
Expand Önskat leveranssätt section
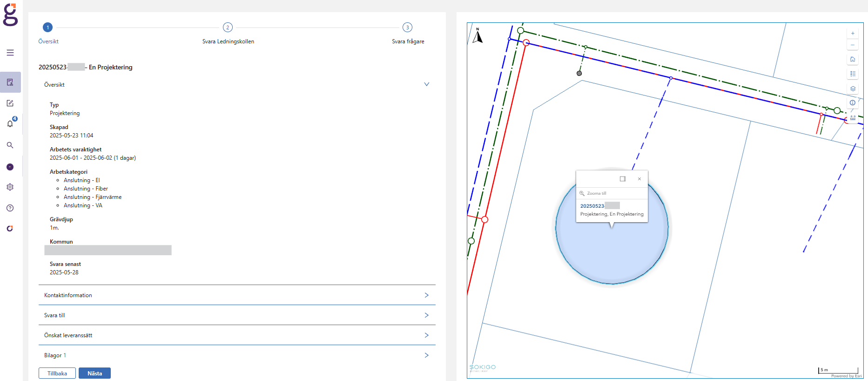pyautogui.click(x=426, y=335)
